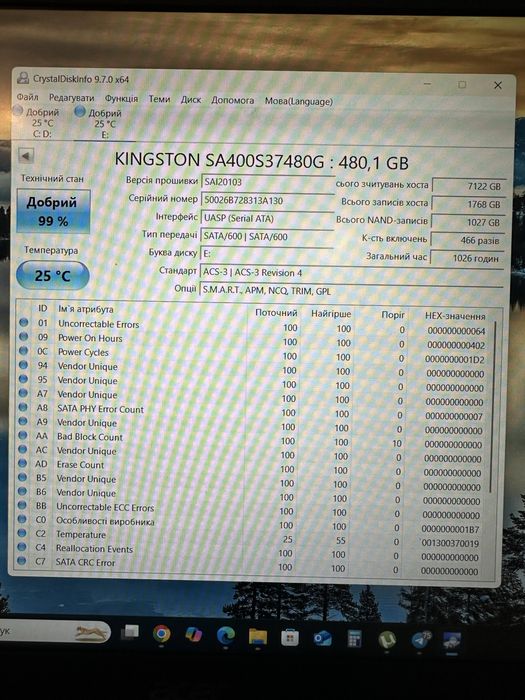Screen dimensions: 525x700
Task: Open Telegram from the taskbar
Action: (x=420, y=640)
